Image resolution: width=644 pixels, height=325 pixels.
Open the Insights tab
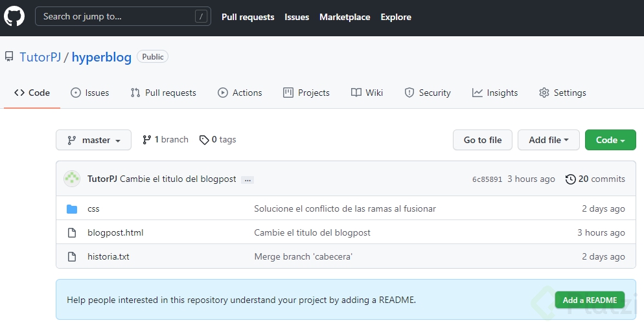coord(495,93)
